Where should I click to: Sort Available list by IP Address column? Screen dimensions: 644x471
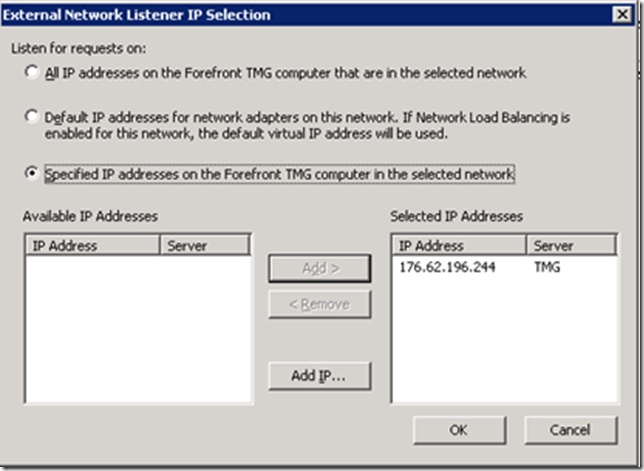click(x=92, y=245)
